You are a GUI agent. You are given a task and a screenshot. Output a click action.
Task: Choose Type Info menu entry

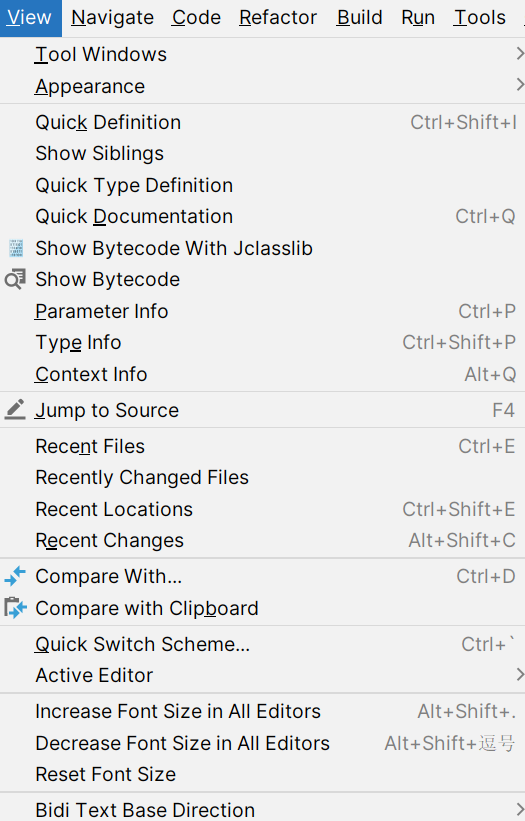click(262, 342)
